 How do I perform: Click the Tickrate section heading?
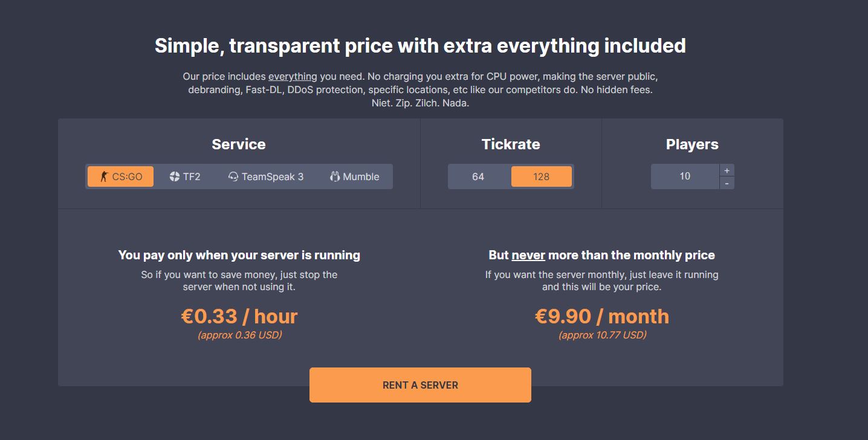(511, 144)
